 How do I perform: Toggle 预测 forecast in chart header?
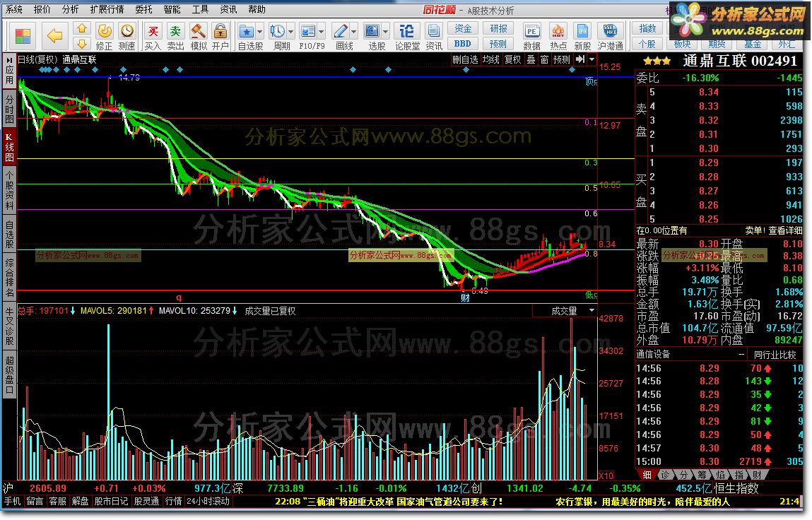(x=562, y=59)
